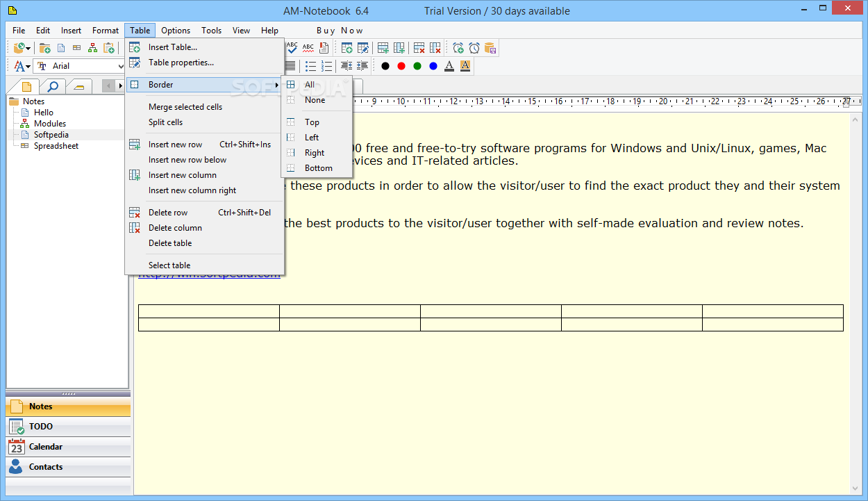The width and height of the screenshot is (868, 501).
Task: Click the new spreadsheet note toolbar icon
Action: coord(77,48)
